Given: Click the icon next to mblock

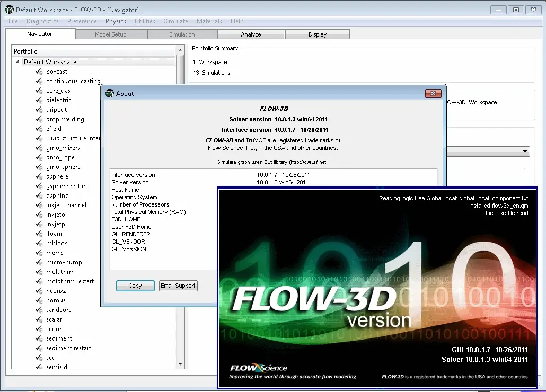Looking at the screenshot, I should point(39,243).
